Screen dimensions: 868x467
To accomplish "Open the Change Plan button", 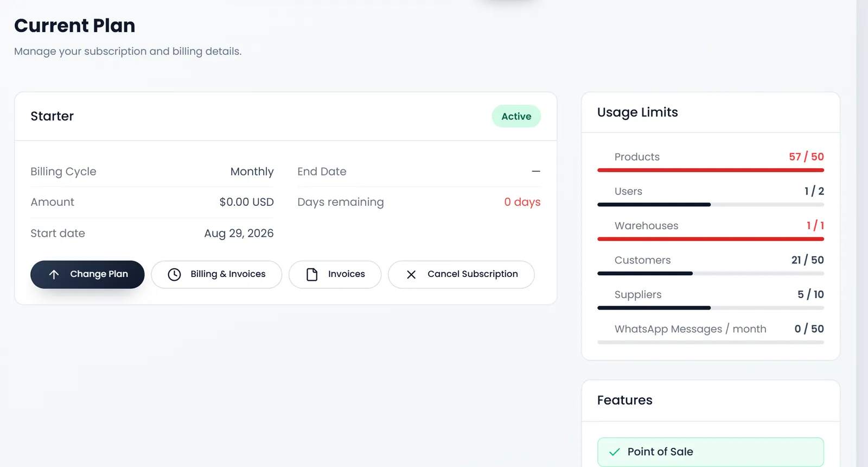I will tap(87, 274).
